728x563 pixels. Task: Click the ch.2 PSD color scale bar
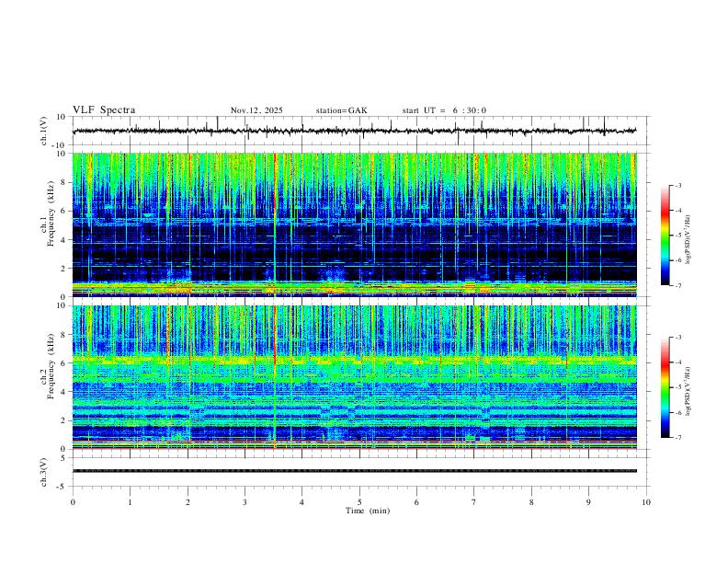click(x=665, y=387)
